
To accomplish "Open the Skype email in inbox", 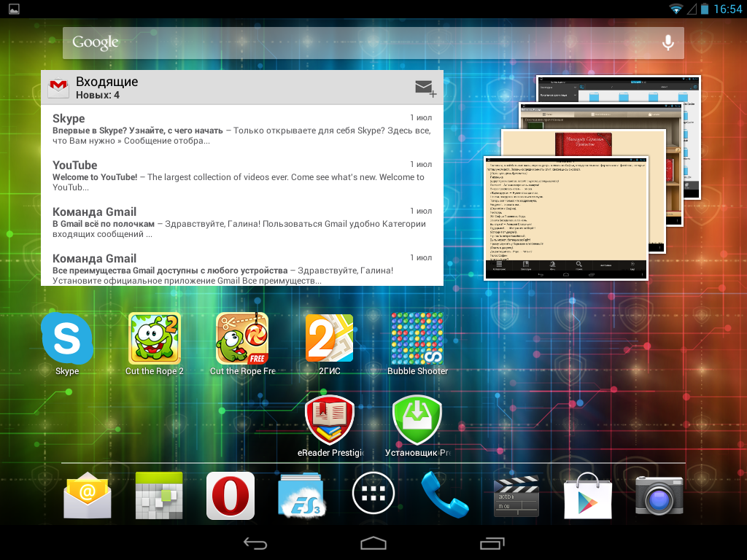I will (x=241, y=129).
